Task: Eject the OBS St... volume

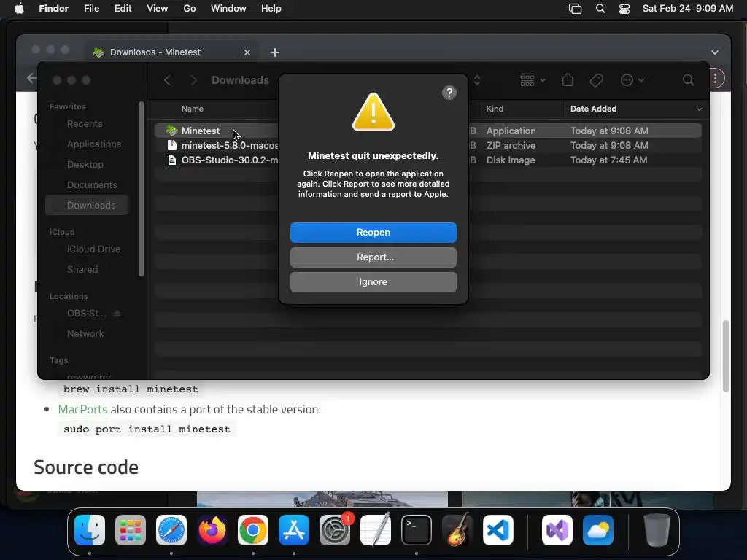Action: pyautogui.click(x=117, y=314)
